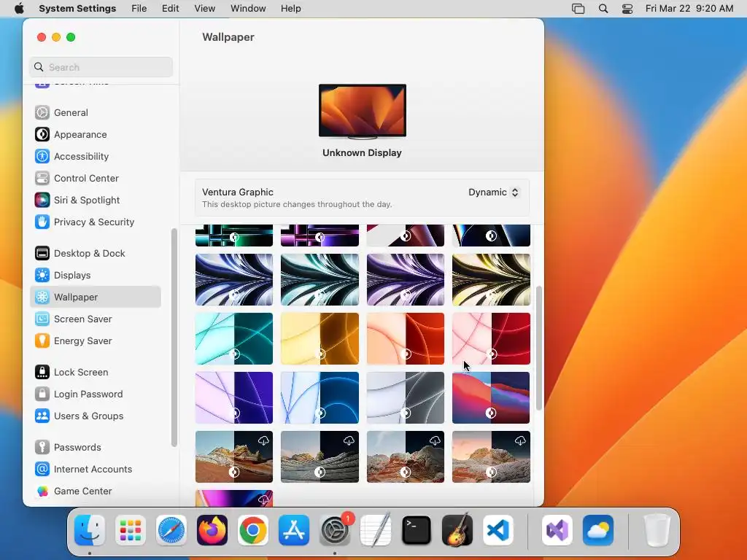Screen dimensions: 747x560
Task: Choose the teal split-tone wallpaper
Action: pos(234,338)
